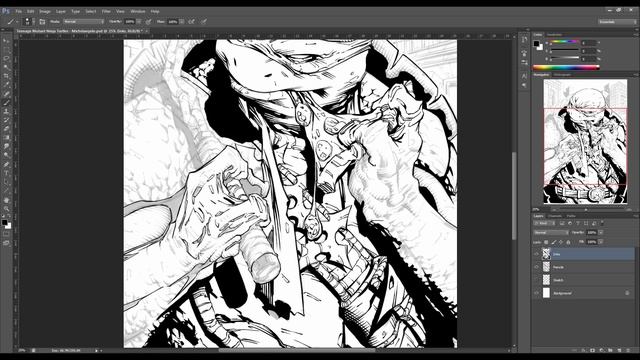This screenshot has width=640, height=360.
Task: Open the Layers panel Fill arrow
Action: pyautogui.click(x=601, y=242)
